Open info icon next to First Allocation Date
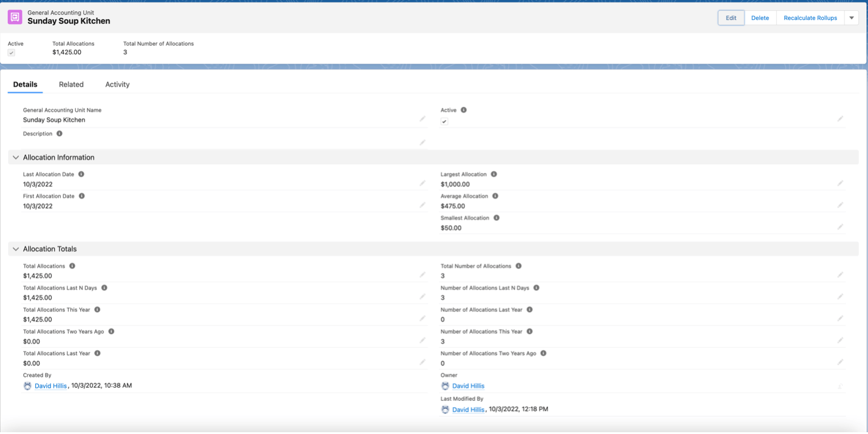Screen dimensions: 868x434 pyautogui.click(x=82, y=196)
